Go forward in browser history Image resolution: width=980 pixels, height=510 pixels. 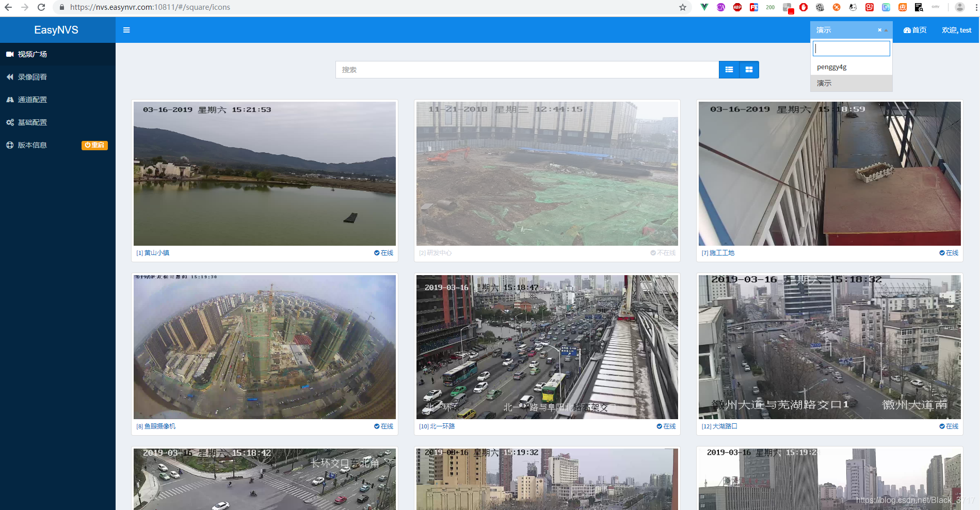(x=25, y=7)
